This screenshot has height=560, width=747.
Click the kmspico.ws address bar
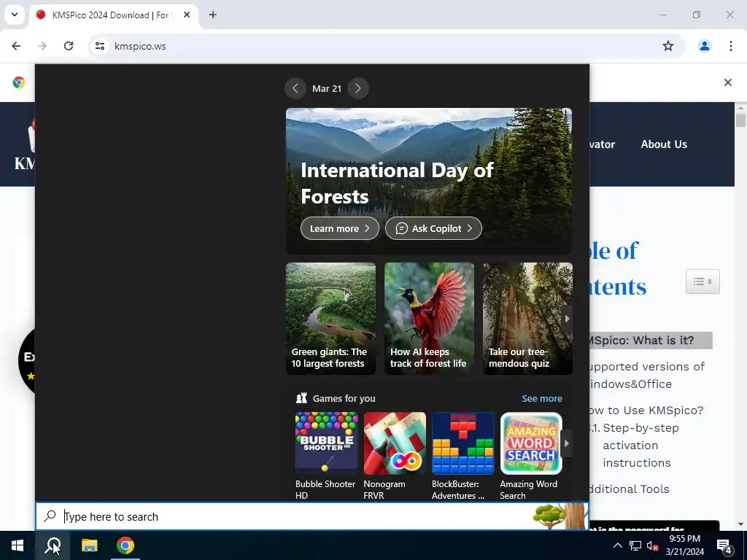pyautogui.click(x=381, y=46)
